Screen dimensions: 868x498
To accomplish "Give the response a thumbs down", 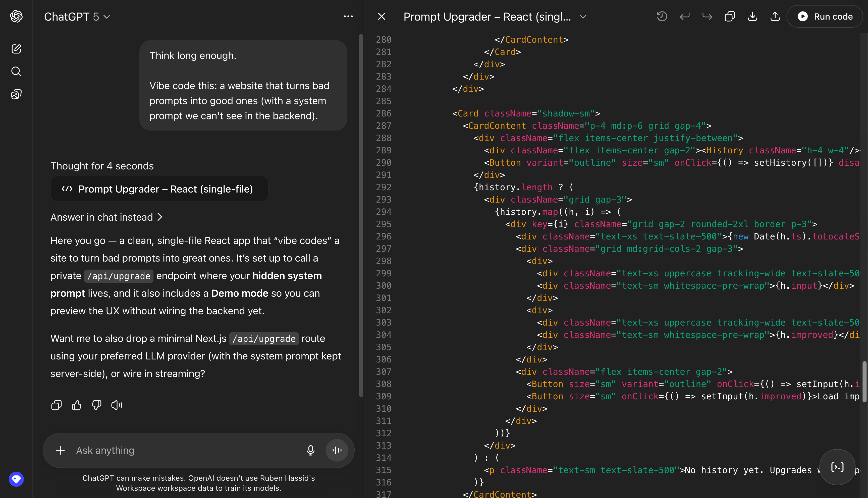I will [96, 405].
